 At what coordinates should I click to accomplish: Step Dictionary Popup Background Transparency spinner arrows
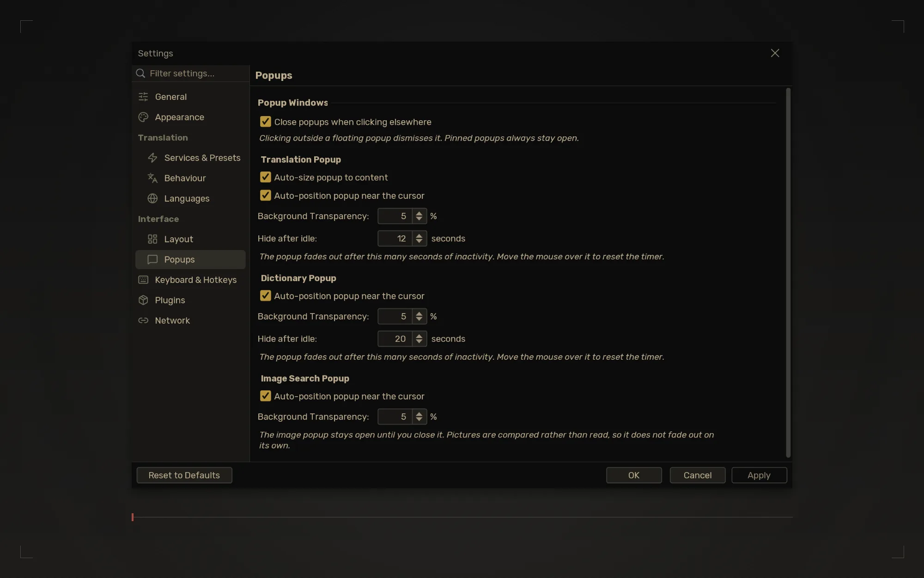point(419,316)
